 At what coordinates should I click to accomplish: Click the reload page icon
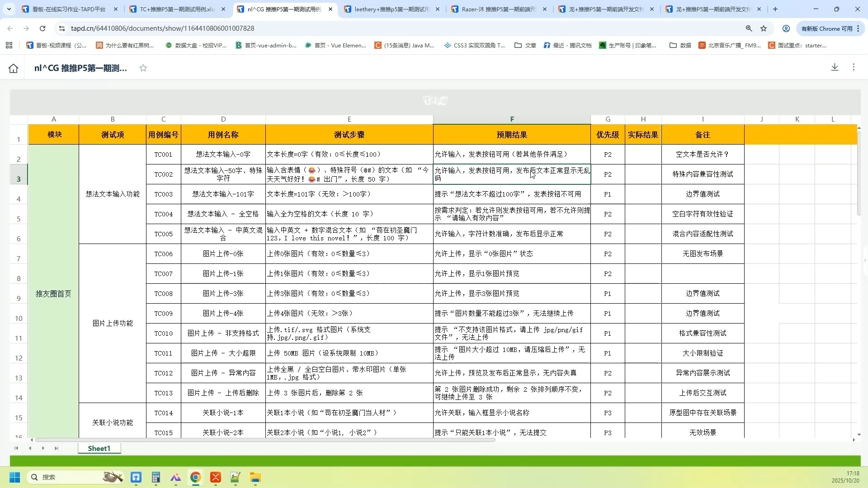tap(42, 28)
